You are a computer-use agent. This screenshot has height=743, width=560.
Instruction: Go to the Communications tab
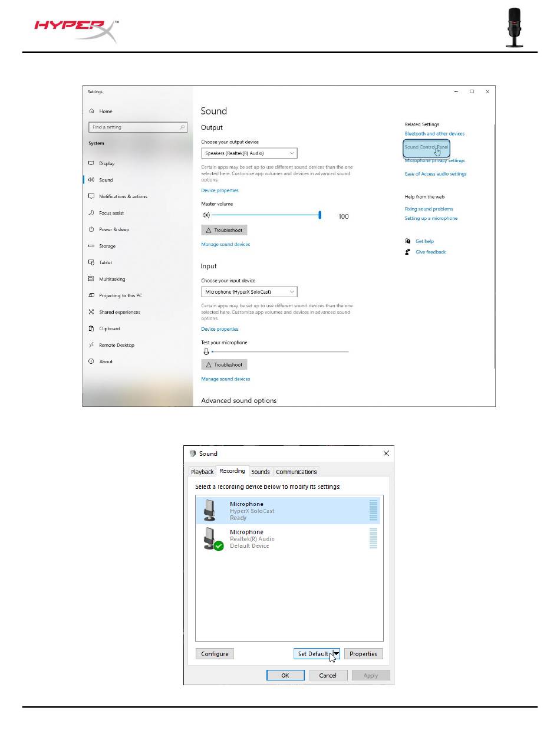point(297,472)
